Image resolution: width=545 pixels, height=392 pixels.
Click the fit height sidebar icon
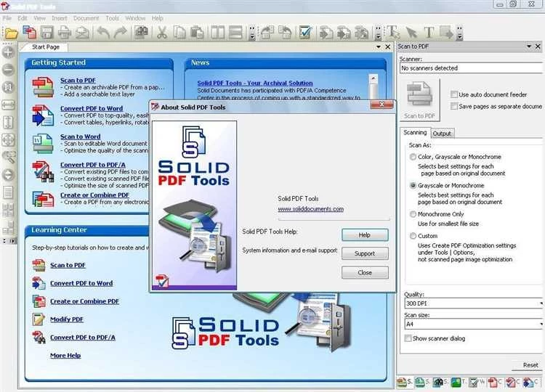pos(8,122)
